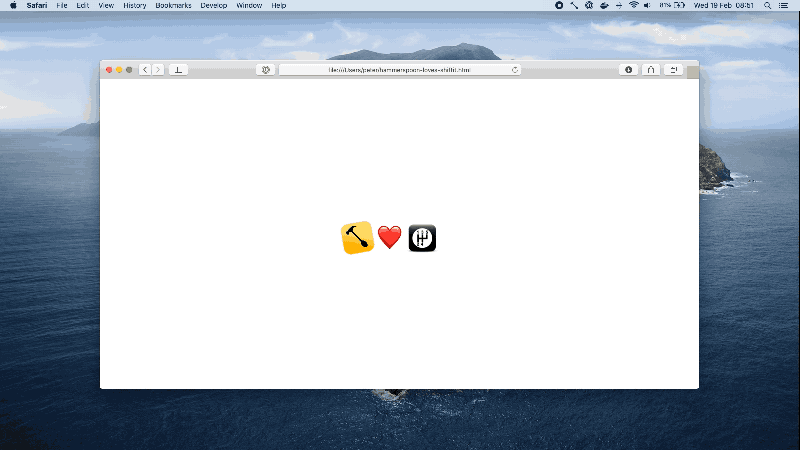The height and width of the screenshot is (450, 800).
Task: Click the toolbar button right of the forward arrow
Action: pyautogui.click(x=178, y=70)
